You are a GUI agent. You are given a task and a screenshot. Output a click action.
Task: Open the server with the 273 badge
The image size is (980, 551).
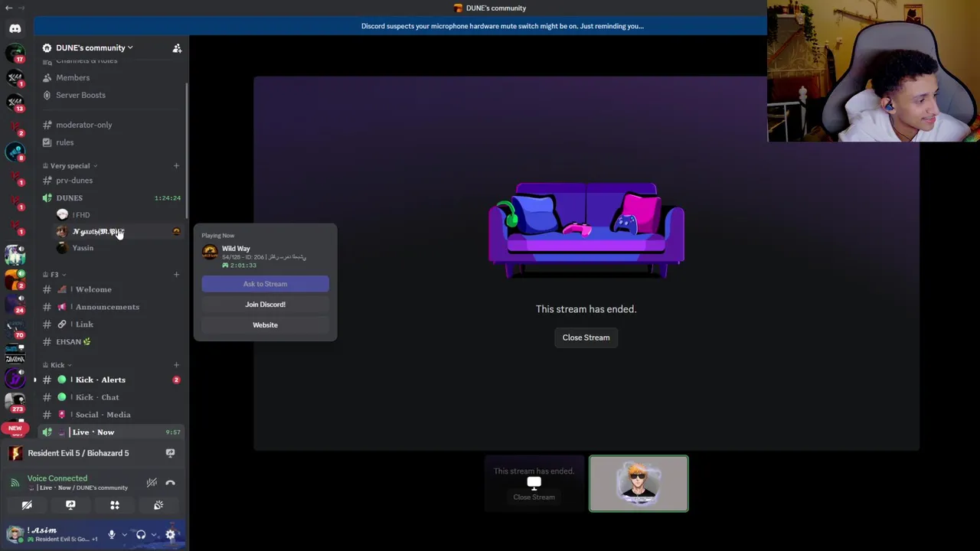[x=15, y=402]
